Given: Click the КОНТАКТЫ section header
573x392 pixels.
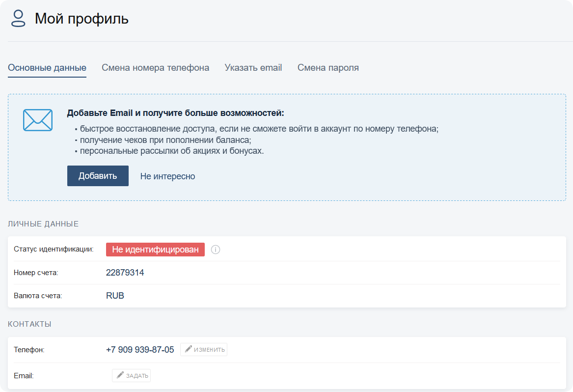Looking at the screenshot, I should 29,324.
